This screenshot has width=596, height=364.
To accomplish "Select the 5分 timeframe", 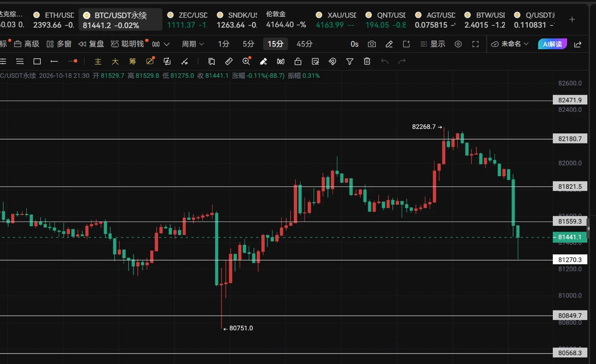I will [248, 44].
